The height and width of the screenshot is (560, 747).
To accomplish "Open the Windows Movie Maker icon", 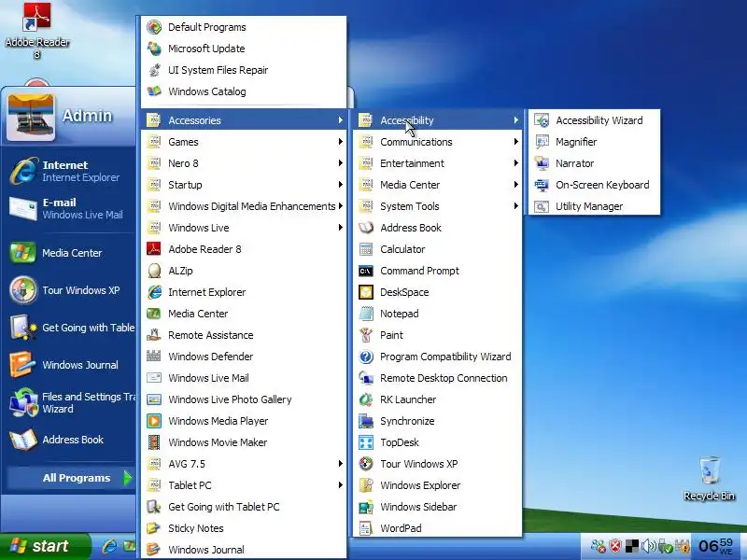I will click(154, 441).
